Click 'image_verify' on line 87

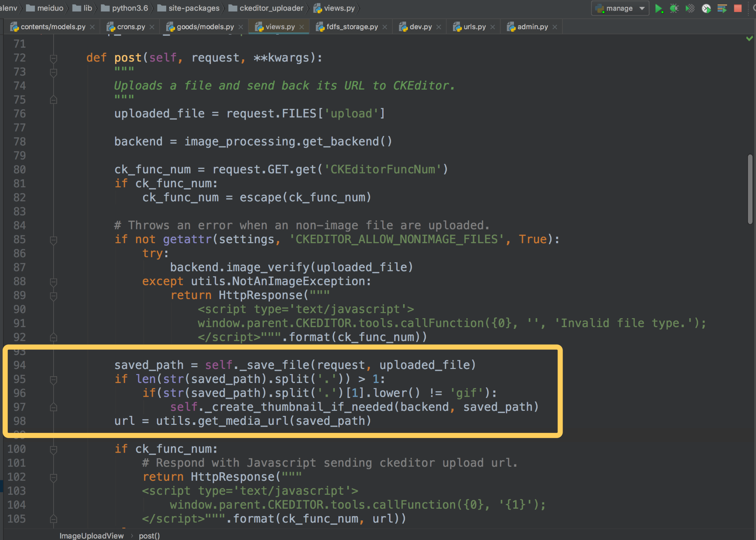[x=268, y=267]
